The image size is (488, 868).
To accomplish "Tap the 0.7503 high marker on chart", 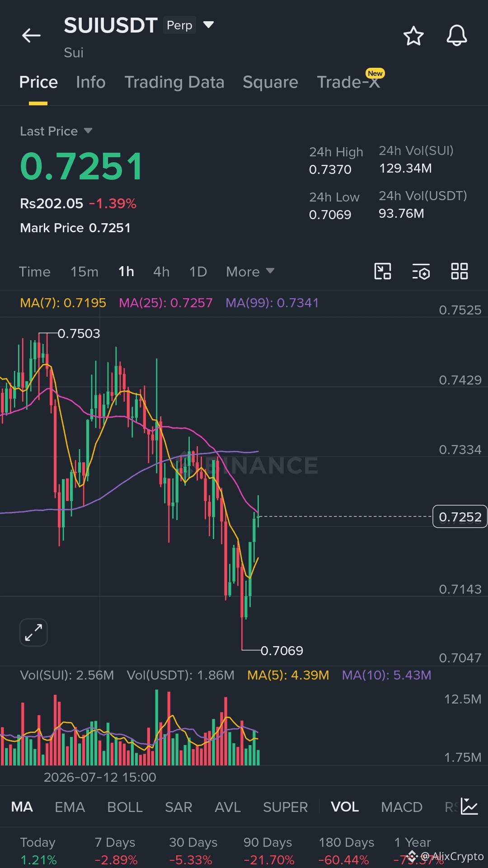I will 79,333.
